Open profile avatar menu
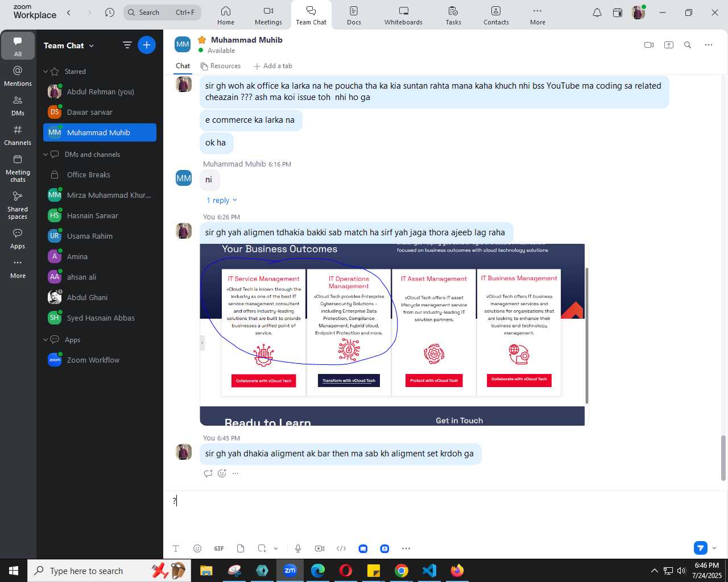Viewport: 728px width, 582px height. (639, 13)
